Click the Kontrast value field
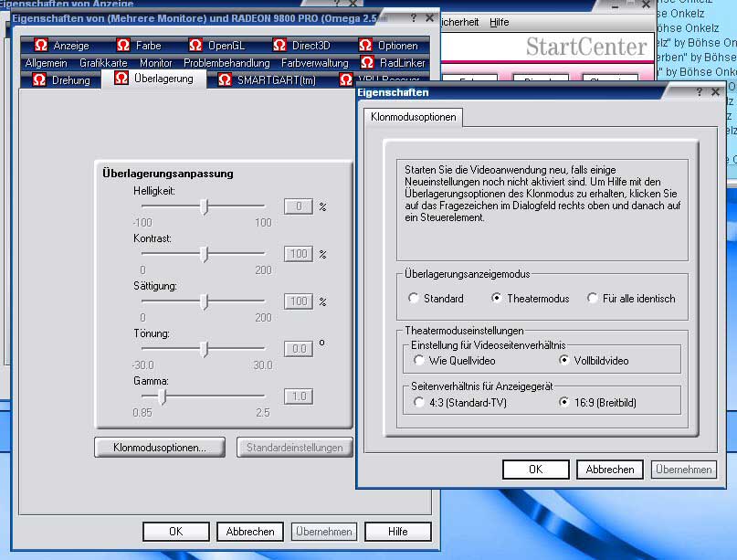 [x=299, y=254]
